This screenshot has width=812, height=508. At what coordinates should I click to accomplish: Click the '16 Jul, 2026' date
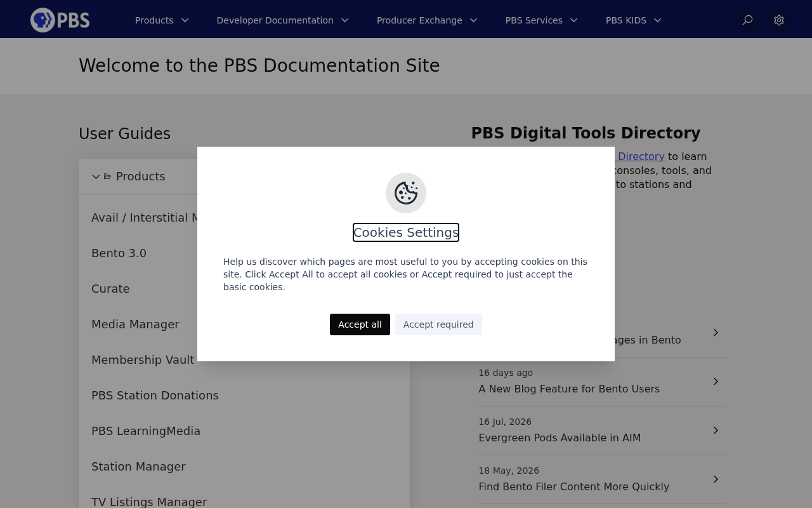tap(505, 422)
